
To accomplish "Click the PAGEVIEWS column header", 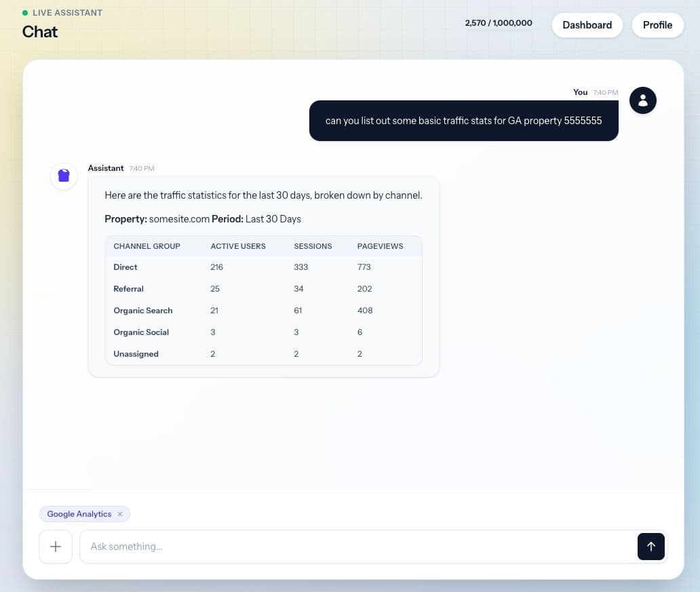I will click(x=380, y=246).
